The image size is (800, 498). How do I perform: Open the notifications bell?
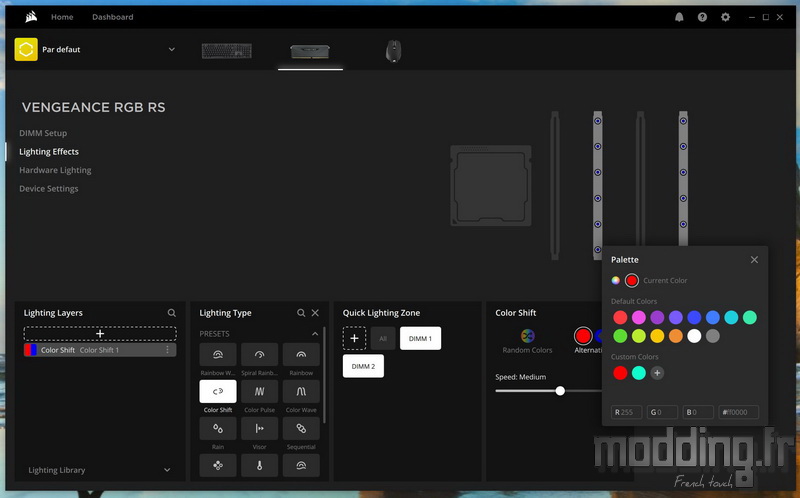point(679,17)
